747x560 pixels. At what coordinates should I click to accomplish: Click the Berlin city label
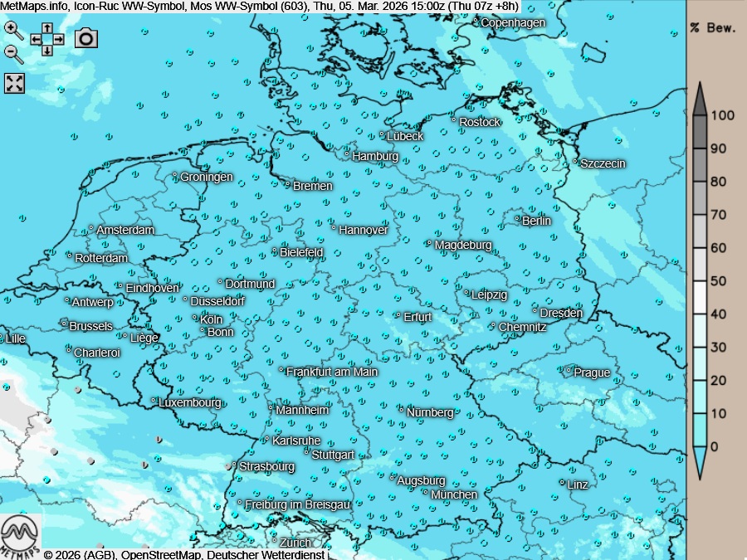click(x=536, y=221)
